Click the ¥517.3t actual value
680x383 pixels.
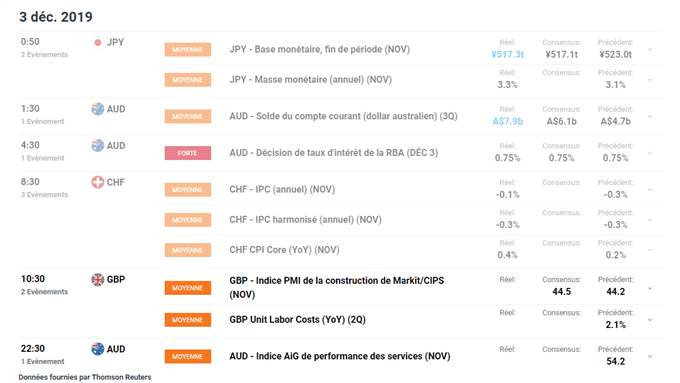(507, 54)
